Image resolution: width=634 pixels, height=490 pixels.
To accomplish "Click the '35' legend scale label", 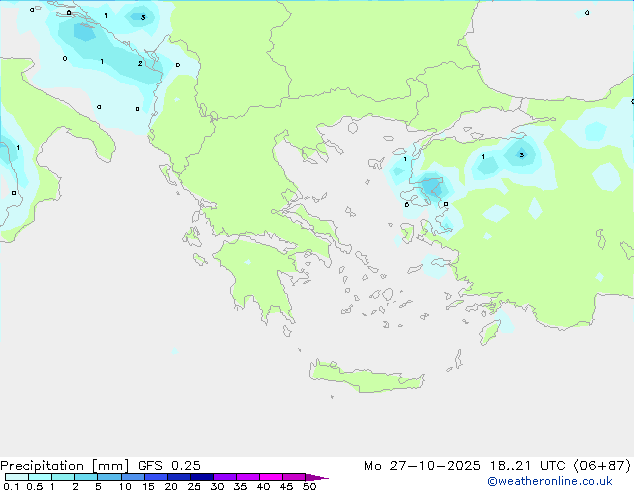I will tap(240, 486).
